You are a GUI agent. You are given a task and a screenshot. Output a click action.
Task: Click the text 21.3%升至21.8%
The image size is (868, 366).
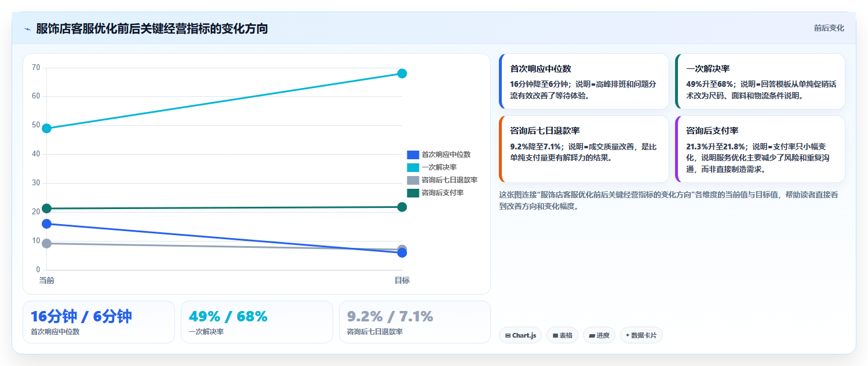[x=715, y=147]
